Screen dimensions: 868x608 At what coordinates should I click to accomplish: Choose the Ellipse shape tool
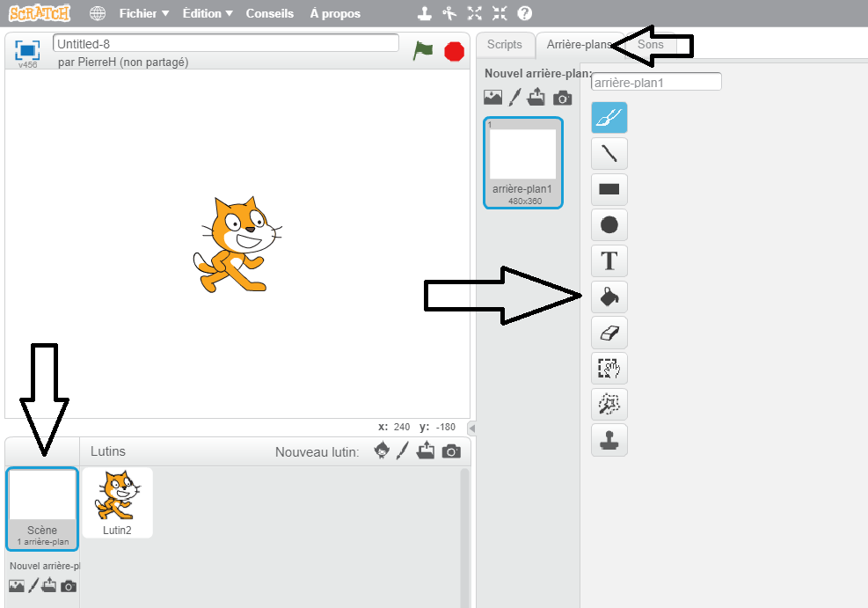click(x=609, y=224)
